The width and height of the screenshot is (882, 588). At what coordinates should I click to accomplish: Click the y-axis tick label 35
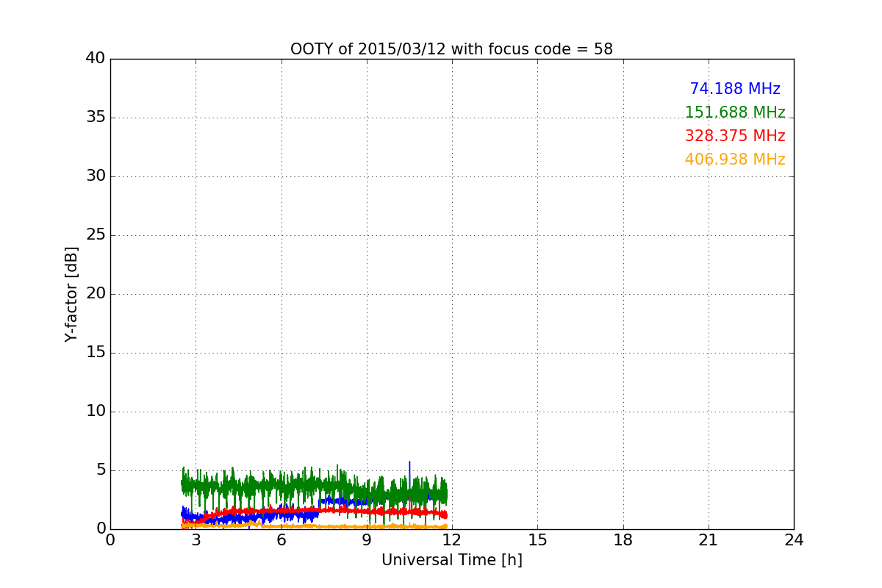[x=96, y=118]
